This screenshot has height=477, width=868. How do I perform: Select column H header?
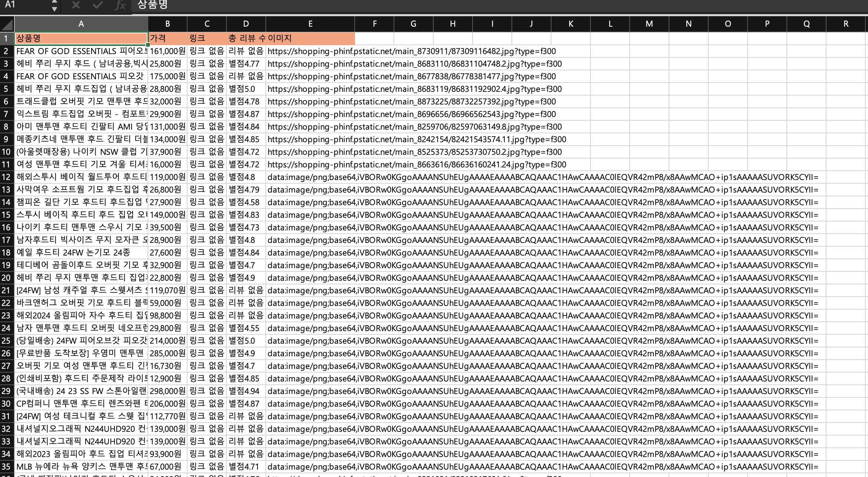tap(453, 24)
